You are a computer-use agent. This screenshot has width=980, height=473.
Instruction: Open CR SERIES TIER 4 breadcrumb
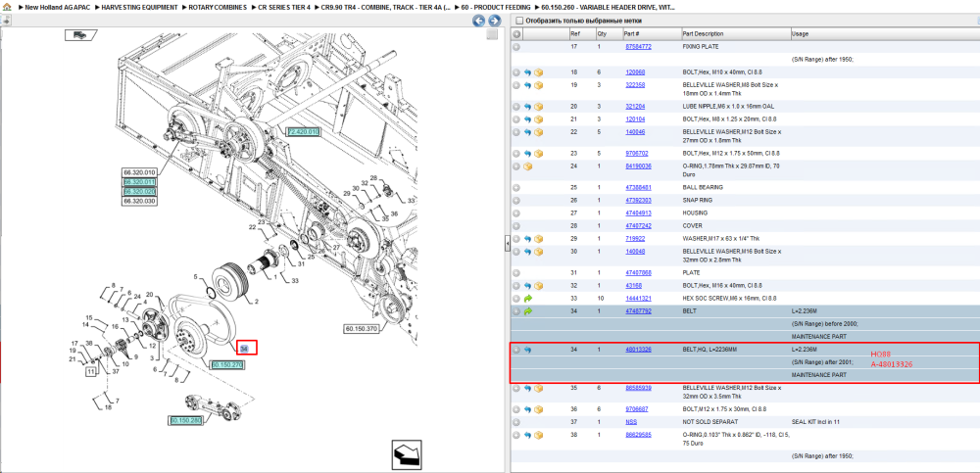point(284,8)
